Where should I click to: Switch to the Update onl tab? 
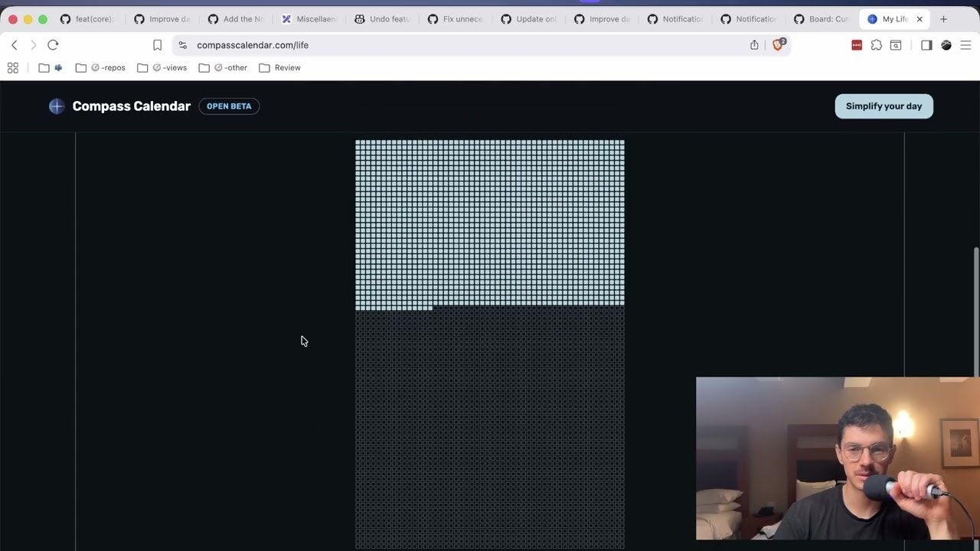click(529, 19)
